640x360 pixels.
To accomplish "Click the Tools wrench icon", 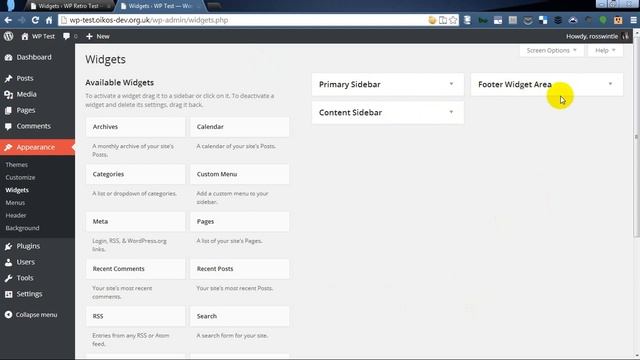I will [x=9, y=278].
